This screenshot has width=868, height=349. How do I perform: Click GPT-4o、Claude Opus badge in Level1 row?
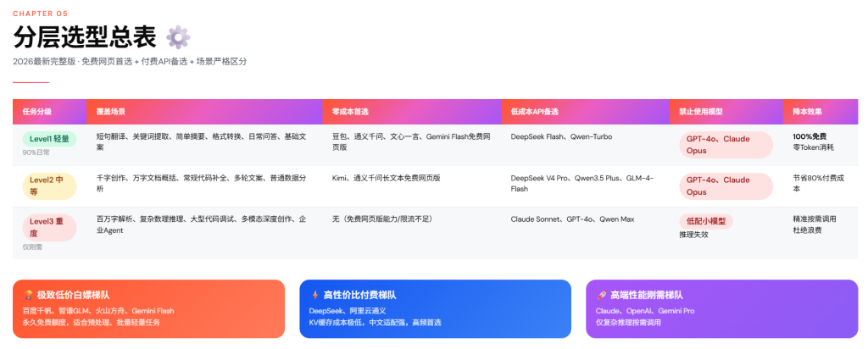(726, 145)
